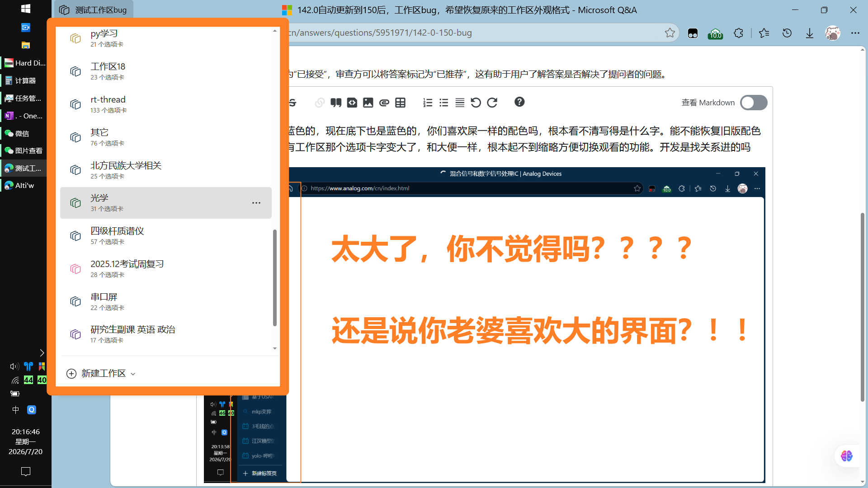Open the py学习 workspace
Viewport: 868px width, 488px height.
pyautogui.click(x=166, y=38)
